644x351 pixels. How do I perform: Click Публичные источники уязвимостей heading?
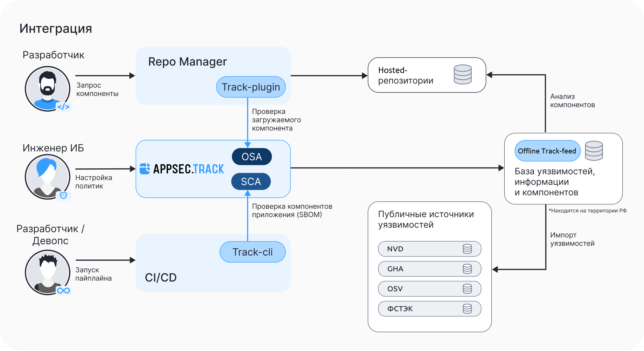(426, 219)
